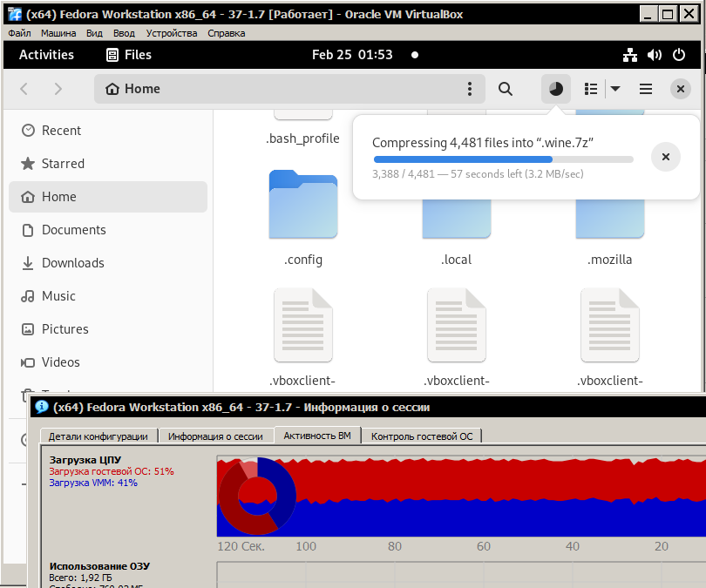Switch to list view icon
The height and width of the screenshot is (588, 706).
tap(591, 89)
